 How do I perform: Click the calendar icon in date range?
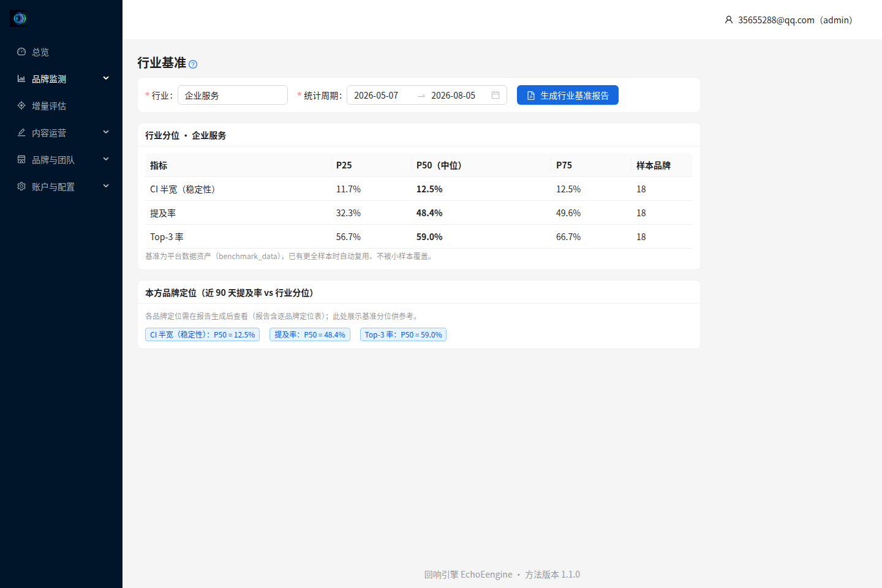point(496,95)
